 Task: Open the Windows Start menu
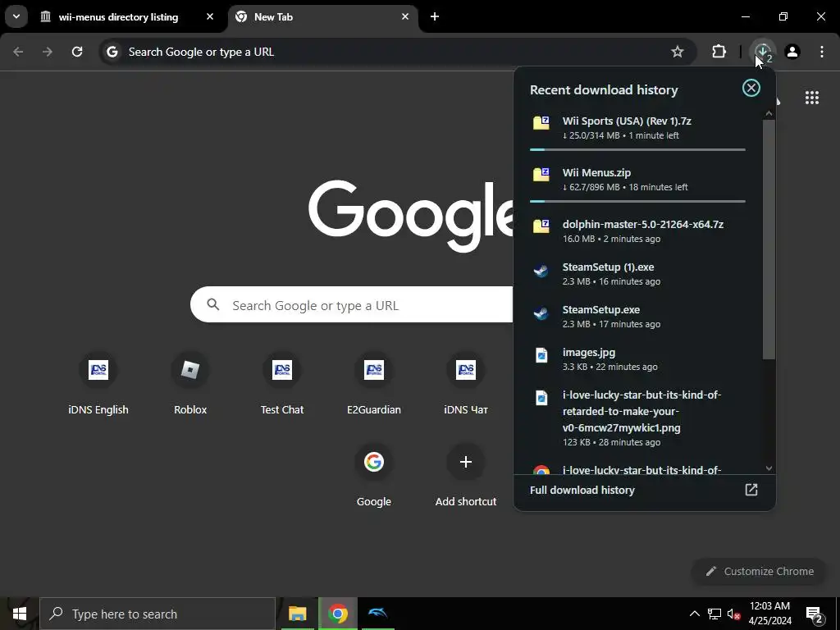pos(20,614)
